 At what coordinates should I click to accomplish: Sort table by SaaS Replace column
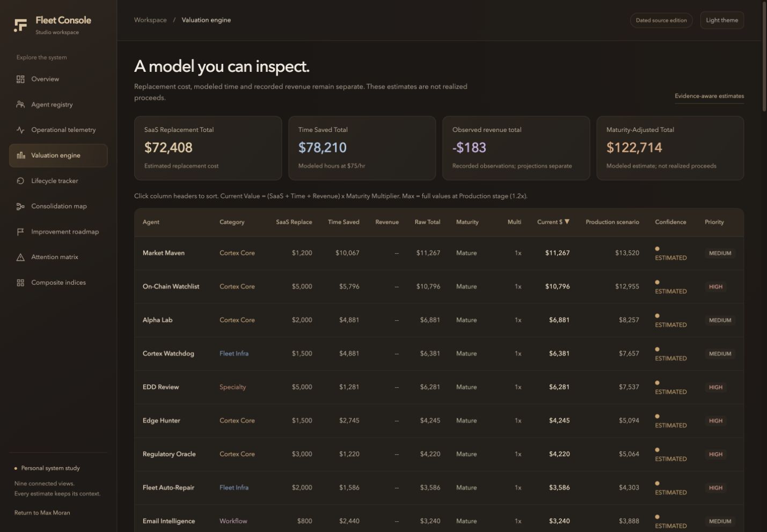tap(294, 222)
